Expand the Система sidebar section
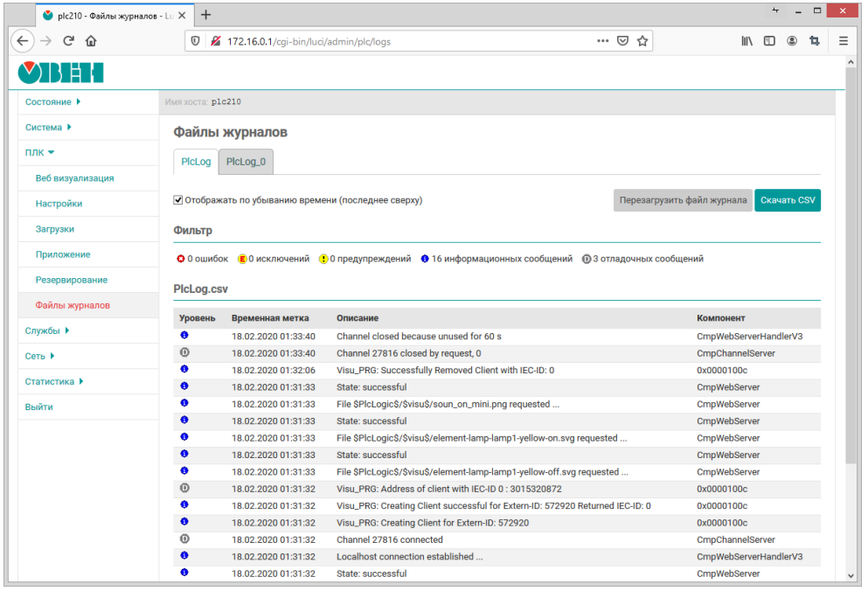This screenshot has width=868, height=591. [x=48, y=128]
